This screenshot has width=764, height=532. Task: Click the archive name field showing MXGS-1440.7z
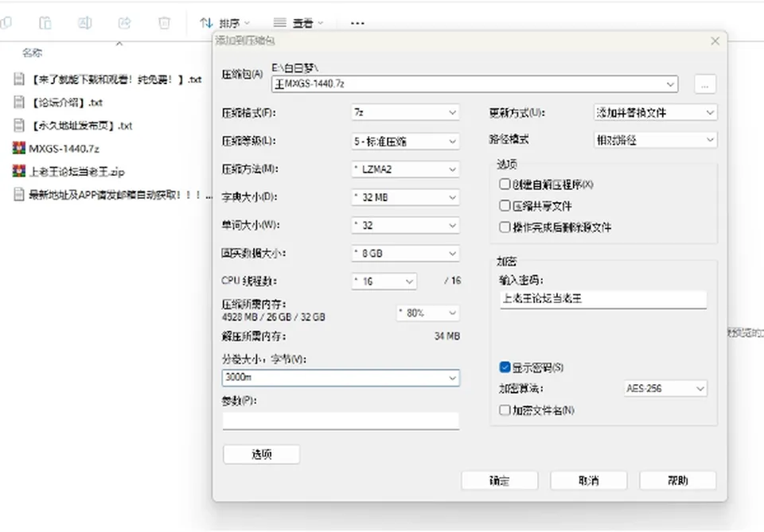point(474,83)
